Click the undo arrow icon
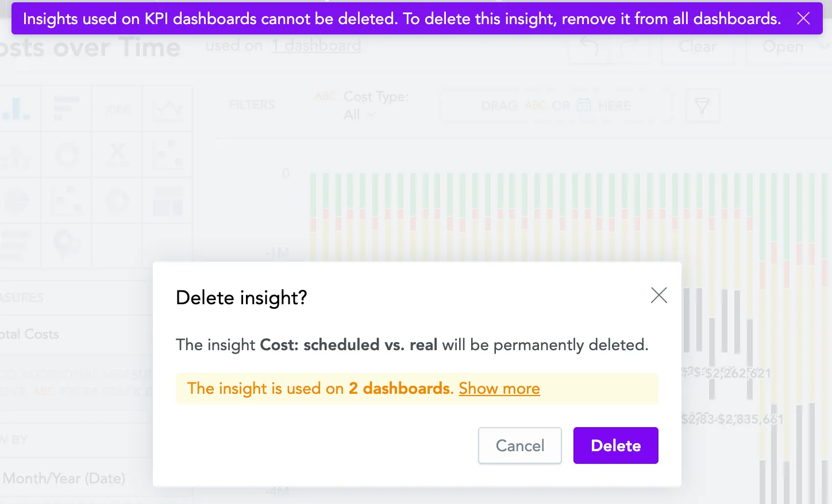Viewport: 832px width, 504px height. (x=587, y=47)
